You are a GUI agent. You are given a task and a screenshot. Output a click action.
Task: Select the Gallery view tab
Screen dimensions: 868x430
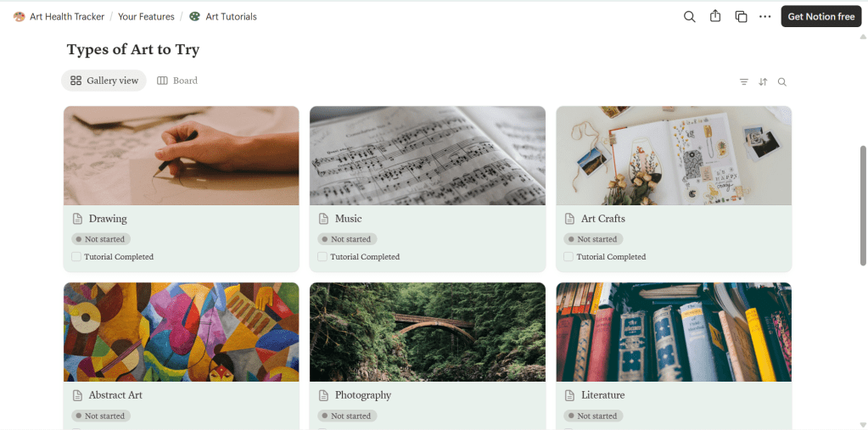tap(104, 81)
